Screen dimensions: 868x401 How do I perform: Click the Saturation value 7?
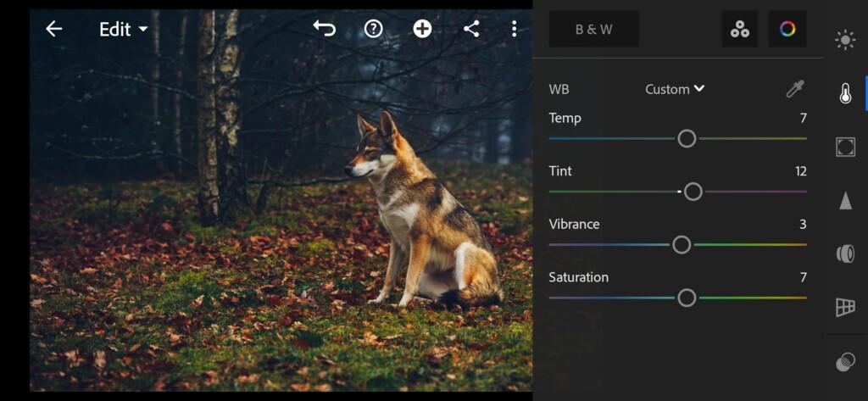point(804,277)
